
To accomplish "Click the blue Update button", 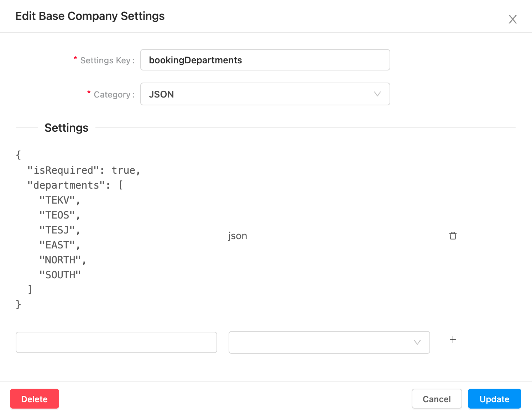I will (494, 399).
